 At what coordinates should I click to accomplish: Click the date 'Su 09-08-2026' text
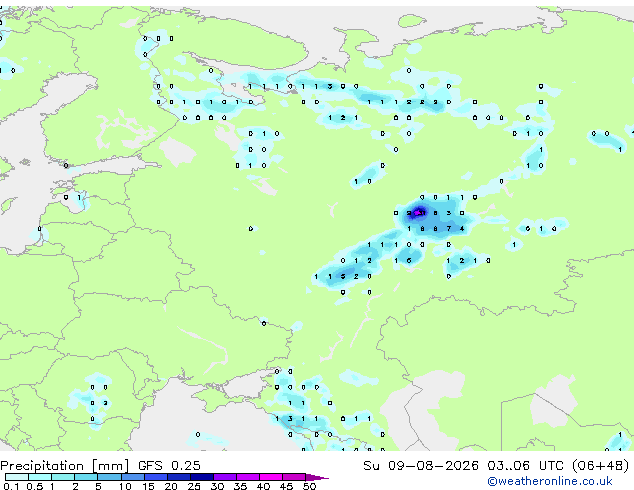pos(421,465)
